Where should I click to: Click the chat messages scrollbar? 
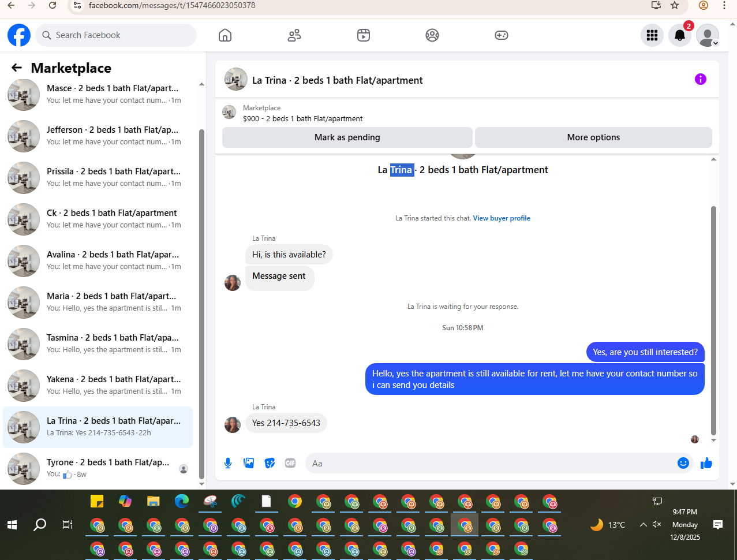tap(714, 320)
